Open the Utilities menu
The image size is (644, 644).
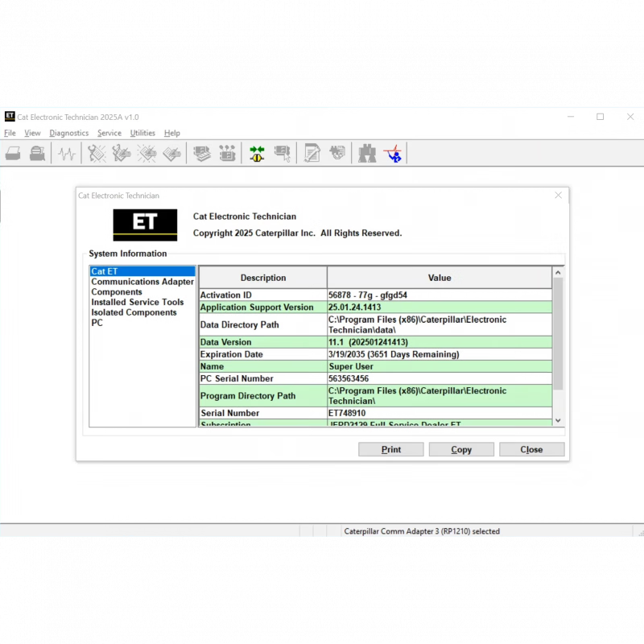[142, 133]
